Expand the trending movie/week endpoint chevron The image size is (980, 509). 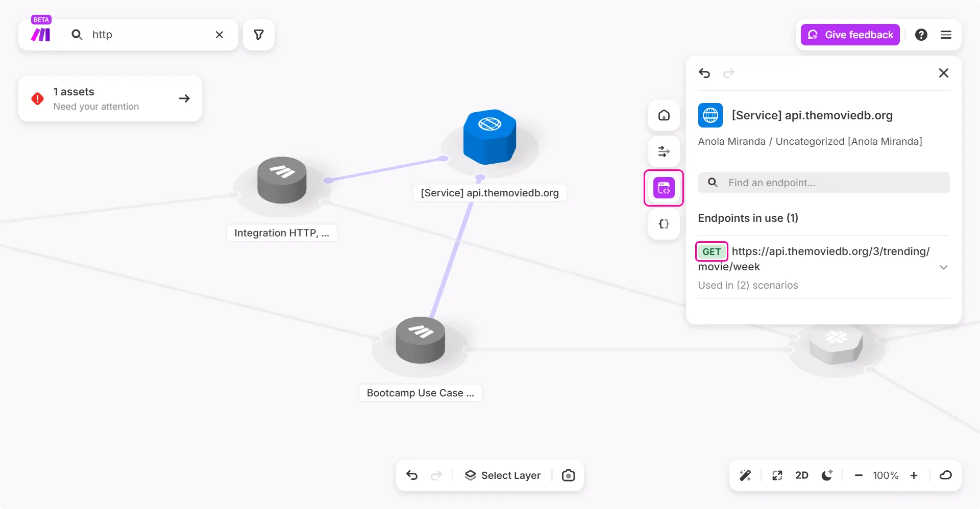point(944,267)
